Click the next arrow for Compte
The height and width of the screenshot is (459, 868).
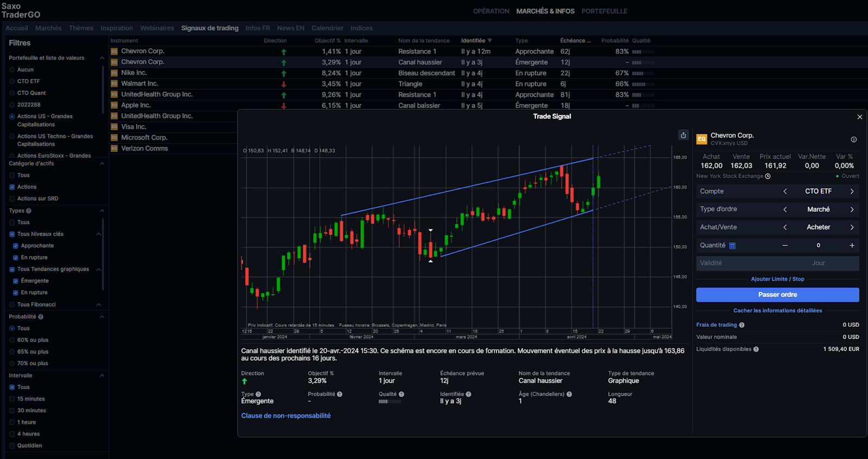click(852, 192)
